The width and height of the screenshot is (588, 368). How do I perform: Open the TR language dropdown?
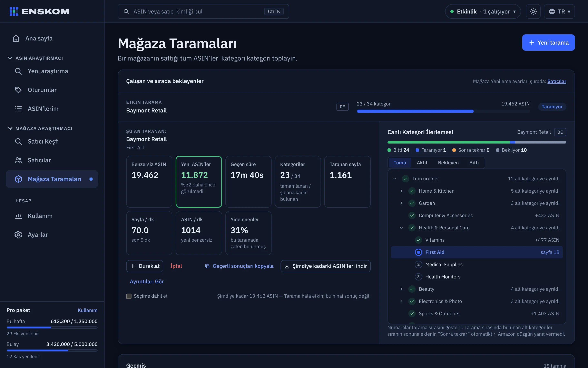(559, 11)
